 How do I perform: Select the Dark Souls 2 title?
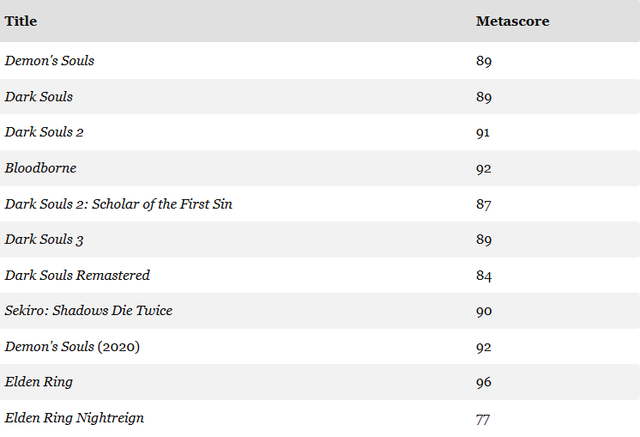tap(44, 132)
